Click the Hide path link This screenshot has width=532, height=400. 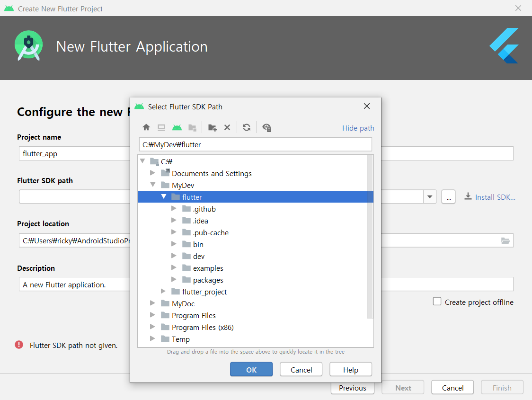(x=358, y=128)
